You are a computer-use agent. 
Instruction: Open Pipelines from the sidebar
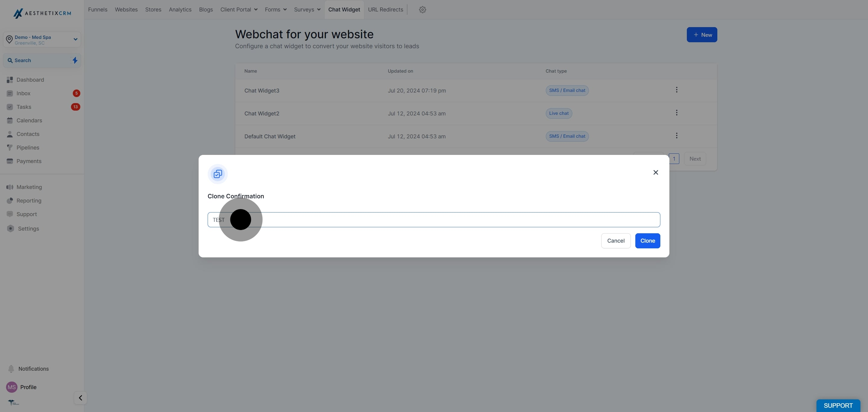(x=28, y=148)
